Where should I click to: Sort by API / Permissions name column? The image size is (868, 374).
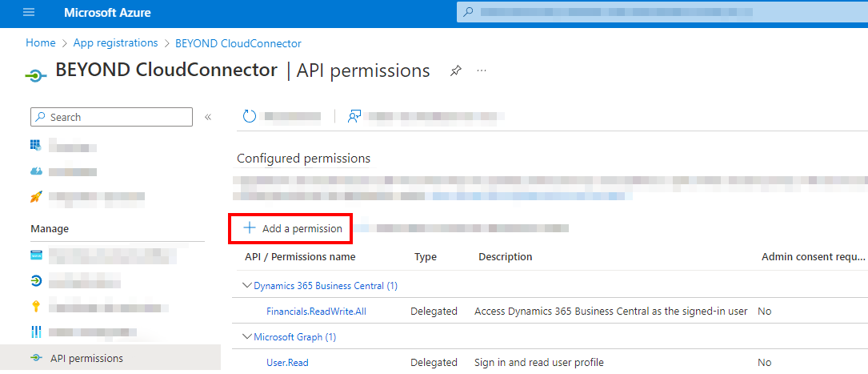click(x=300, y=256)
